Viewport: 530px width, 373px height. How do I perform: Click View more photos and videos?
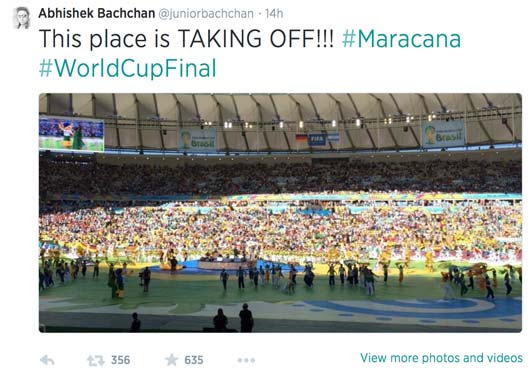click(441, 358)
